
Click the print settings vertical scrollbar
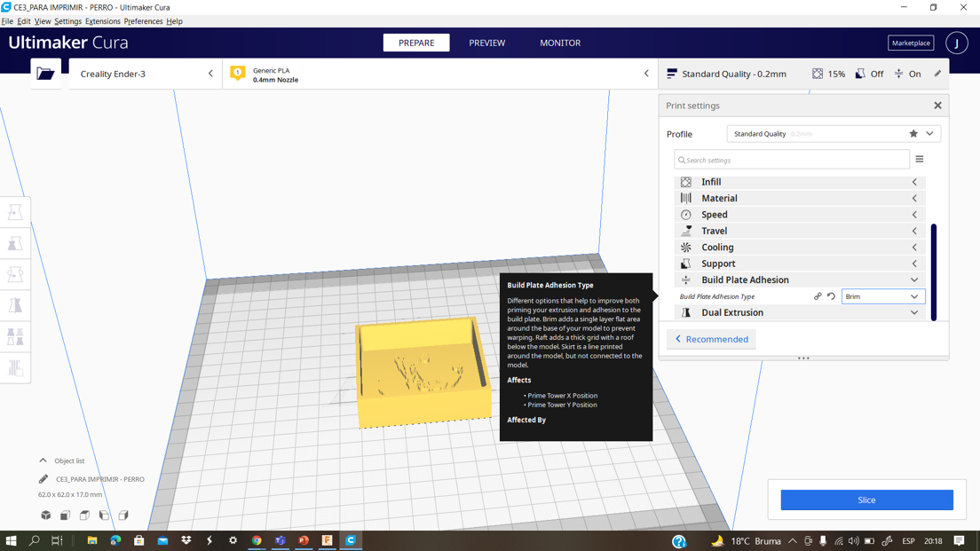(x=934, y=272)
